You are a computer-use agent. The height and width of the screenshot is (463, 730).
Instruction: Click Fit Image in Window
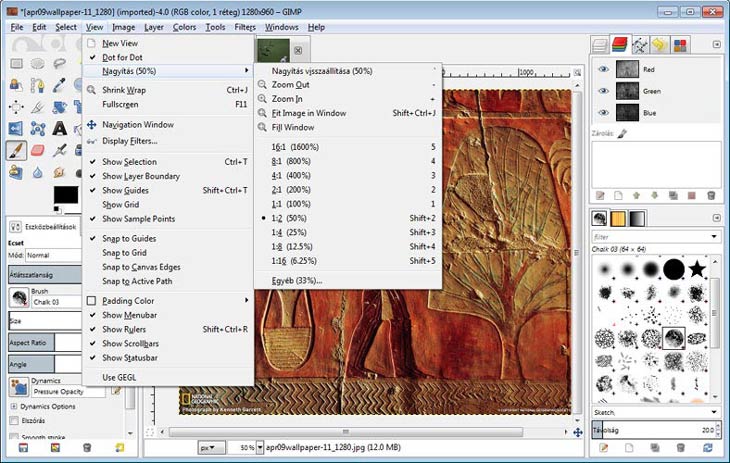click(308, 113)
